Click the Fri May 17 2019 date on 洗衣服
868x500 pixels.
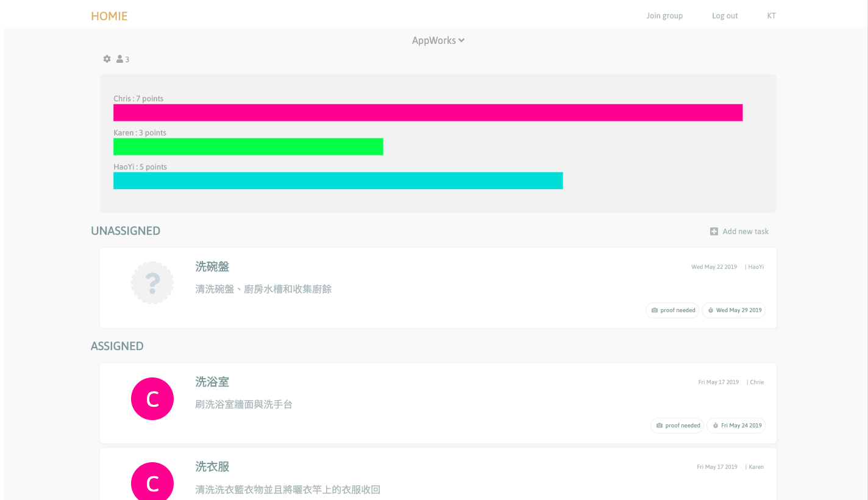(717, 467)
